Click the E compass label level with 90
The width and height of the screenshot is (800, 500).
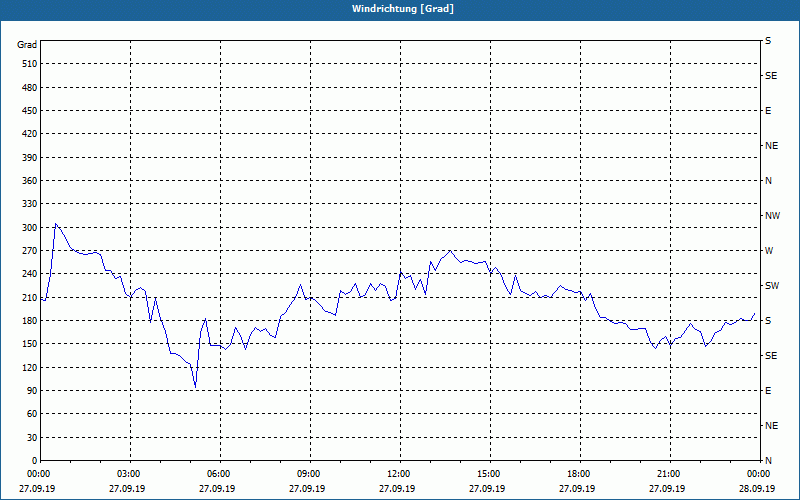tap(768, 391)
